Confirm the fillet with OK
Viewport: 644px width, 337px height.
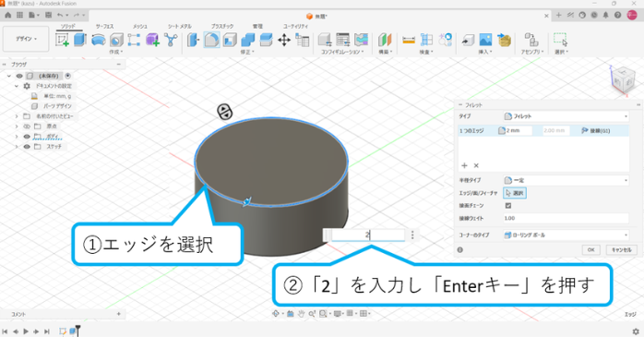pos(591,250)
